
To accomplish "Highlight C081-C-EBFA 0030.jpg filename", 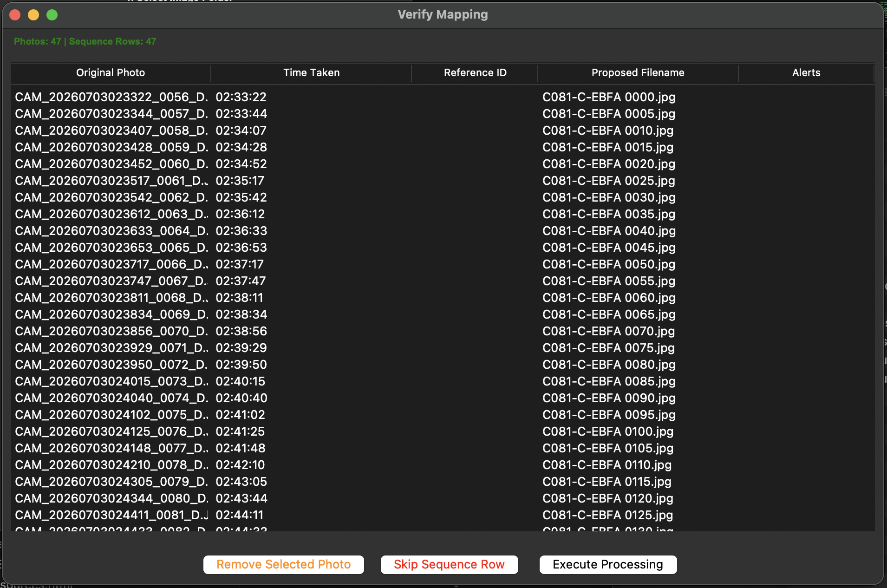I will (x=609, y=197).
